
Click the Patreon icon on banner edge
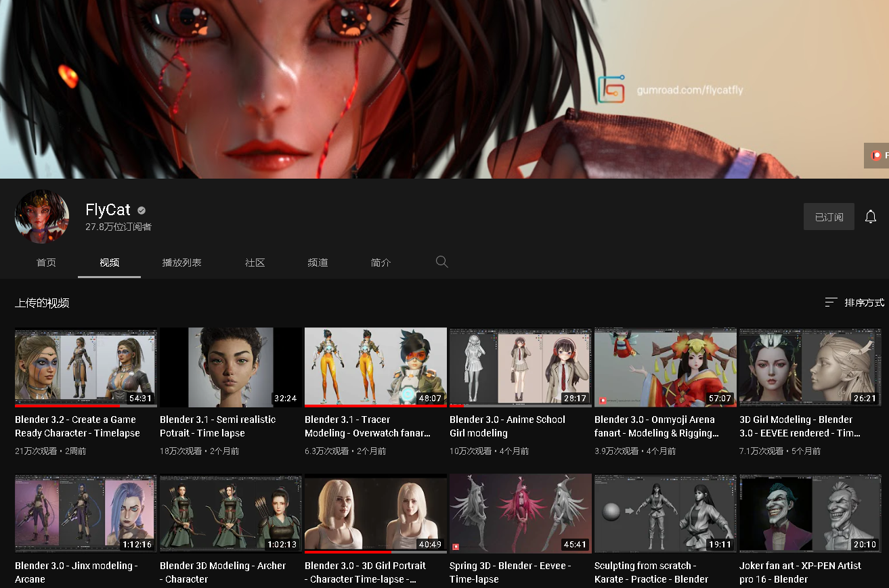[877, 156]
